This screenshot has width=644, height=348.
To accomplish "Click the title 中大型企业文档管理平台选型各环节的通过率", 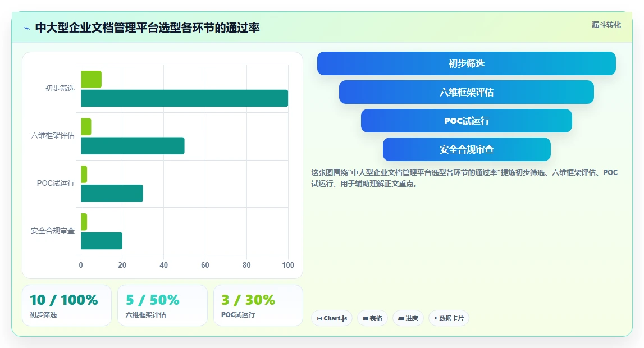I will (148, 28).
